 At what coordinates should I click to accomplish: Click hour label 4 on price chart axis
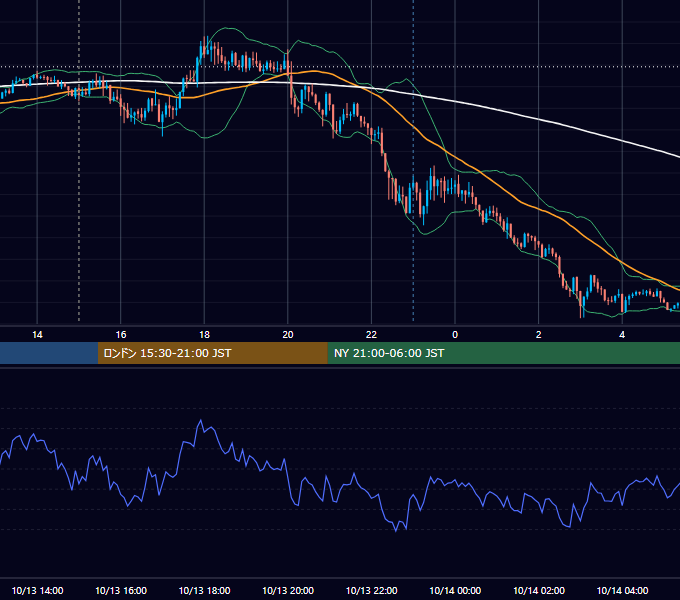(x=622, y=334)
